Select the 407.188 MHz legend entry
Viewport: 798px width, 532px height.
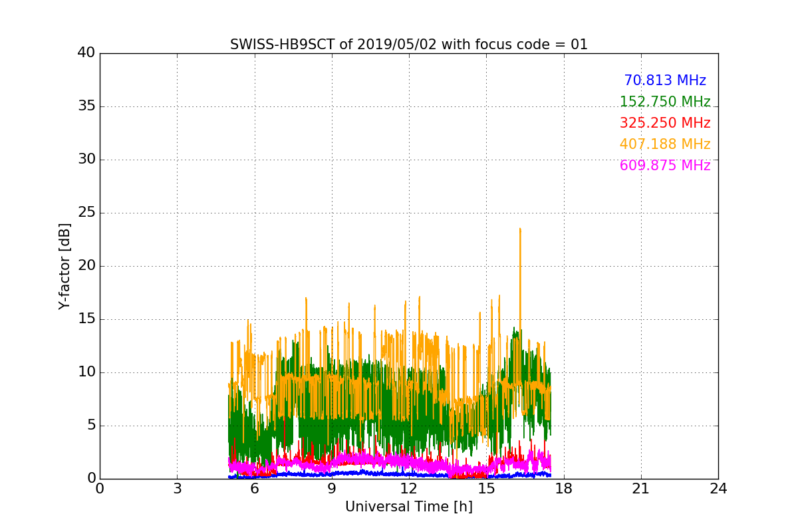coord(665,144)
